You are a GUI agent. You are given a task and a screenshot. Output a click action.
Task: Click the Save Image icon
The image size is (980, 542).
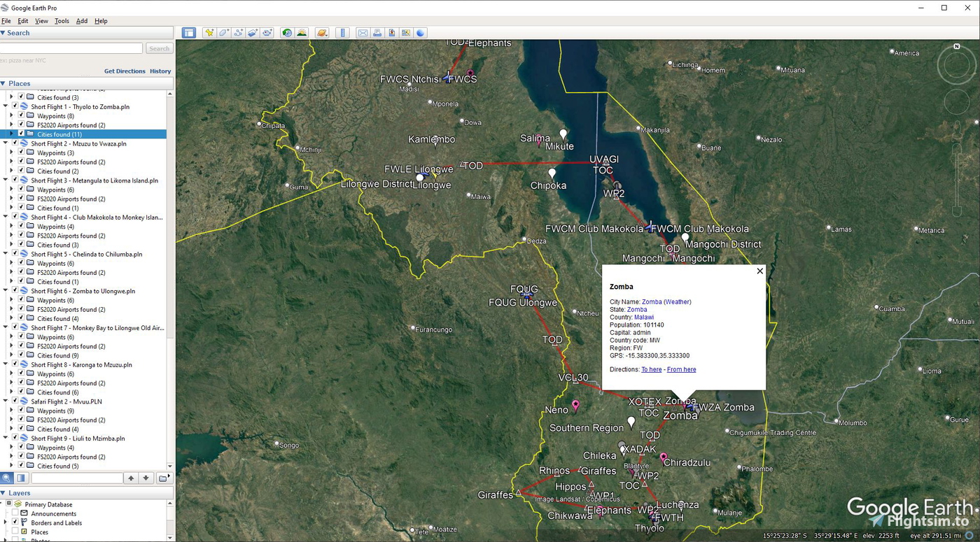391,33
